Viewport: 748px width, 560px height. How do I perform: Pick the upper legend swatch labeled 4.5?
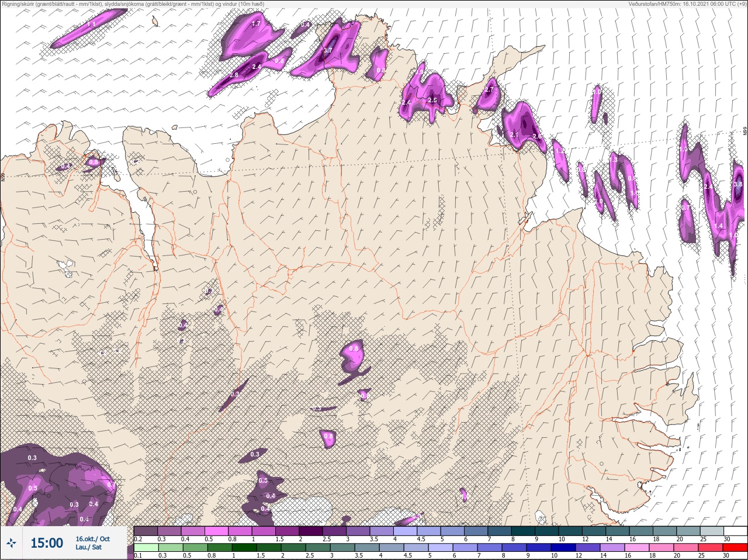(x=429, y=531)
